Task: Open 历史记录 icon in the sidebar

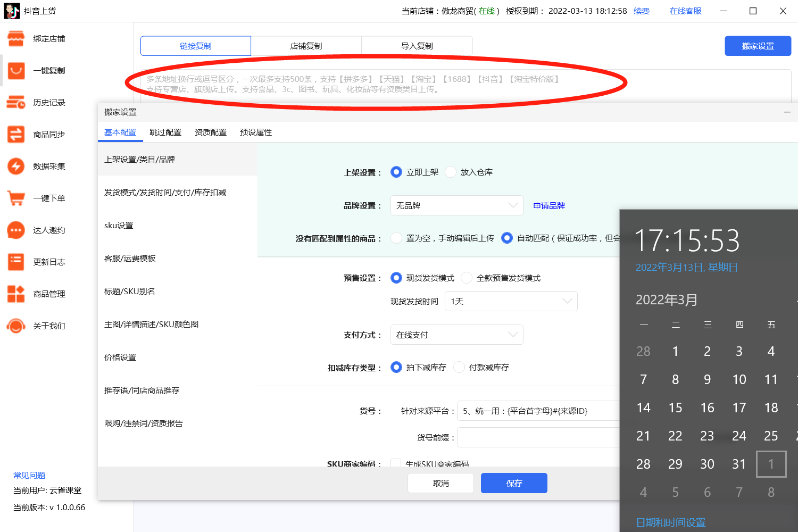Action: tap(16, 103)
